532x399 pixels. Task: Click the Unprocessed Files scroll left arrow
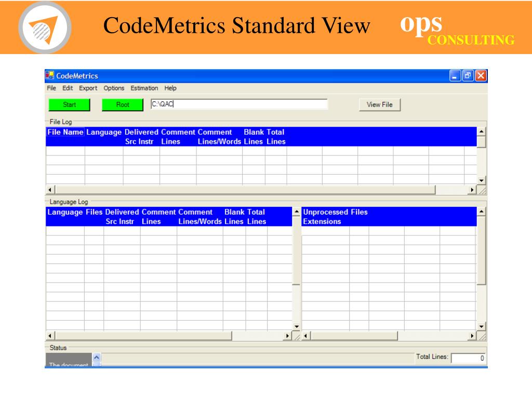[x=305, y=336]
